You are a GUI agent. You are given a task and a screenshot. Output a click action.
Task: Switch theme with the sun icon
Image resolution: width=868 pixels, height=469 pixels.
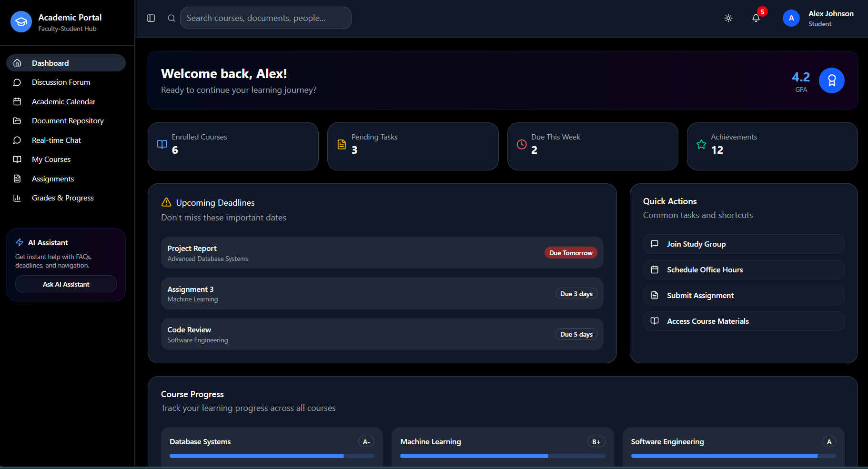[x=728, y=18]
